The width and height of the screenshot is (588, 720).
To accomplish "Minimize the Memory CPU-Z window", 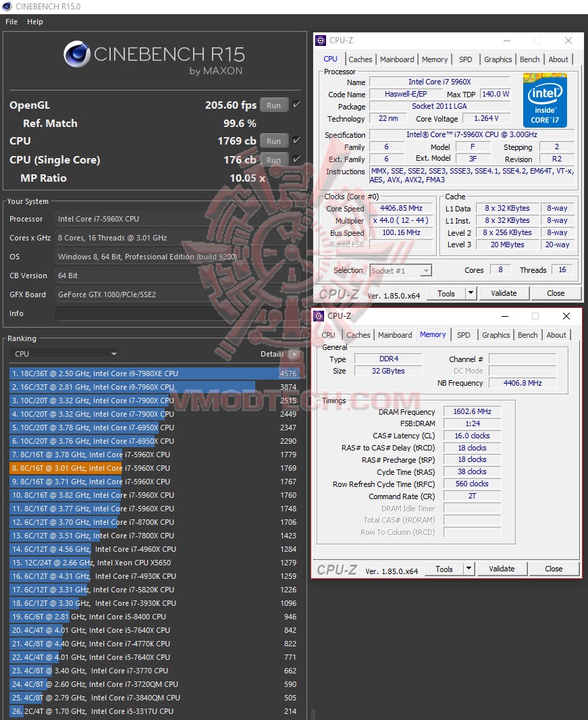I will coord(505,316).
